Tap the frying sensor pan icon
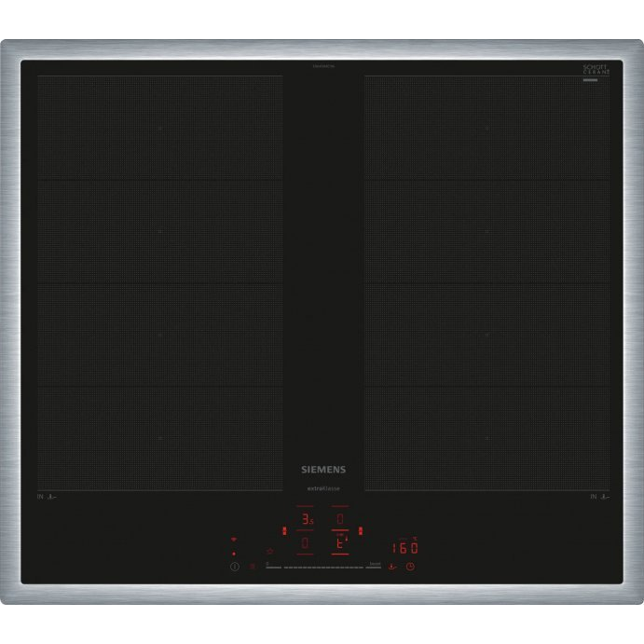Image resolution: width=644 pixels, height=644 pixels. (x=392, y=567)
